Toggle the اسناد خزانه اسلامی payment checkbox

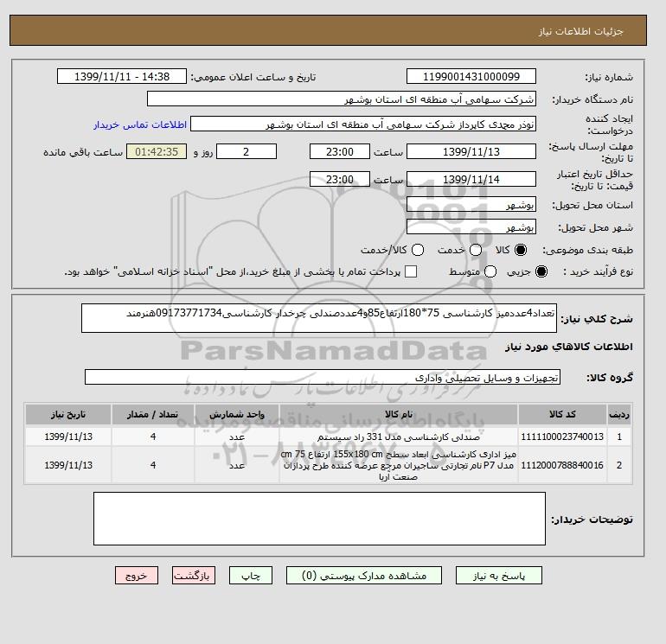[411, 271]
